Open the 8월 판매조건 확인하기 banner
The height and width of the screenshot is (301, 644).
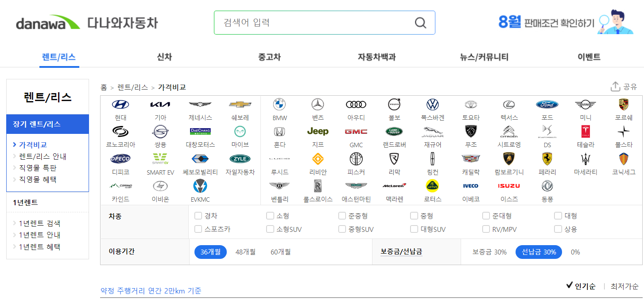pyautogui.click(x=565, y=22)
